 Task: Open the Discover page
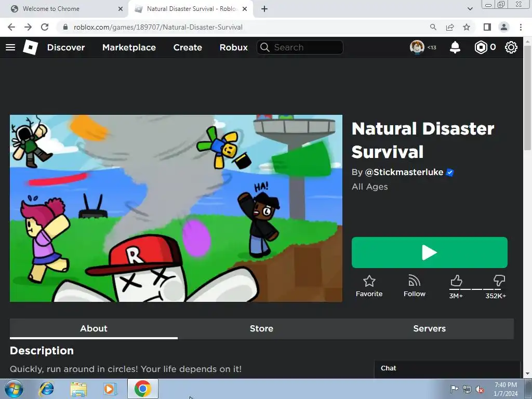(x=66, y=47)
